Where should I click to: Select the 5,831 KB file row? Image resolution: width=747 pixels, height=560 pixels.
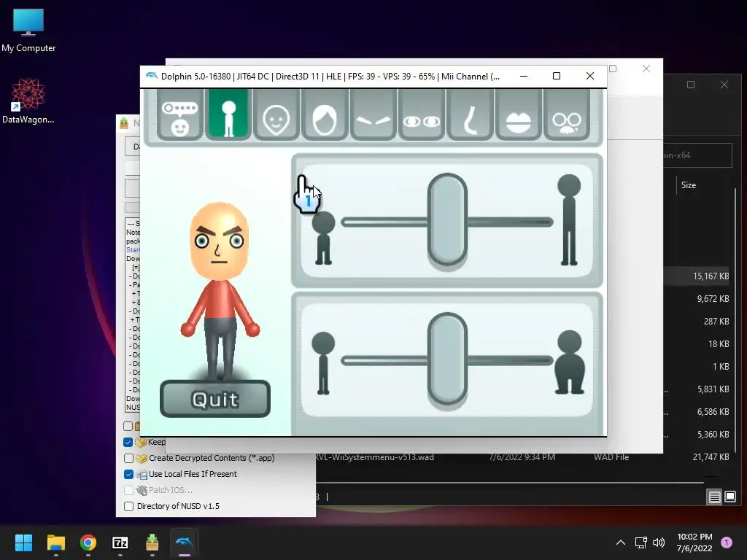(x=696, y=389)
